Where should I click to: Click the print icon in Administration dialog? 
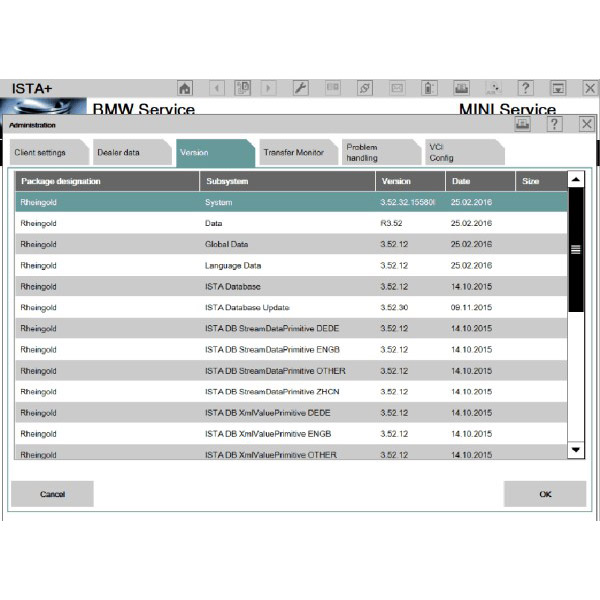(522, 124)
